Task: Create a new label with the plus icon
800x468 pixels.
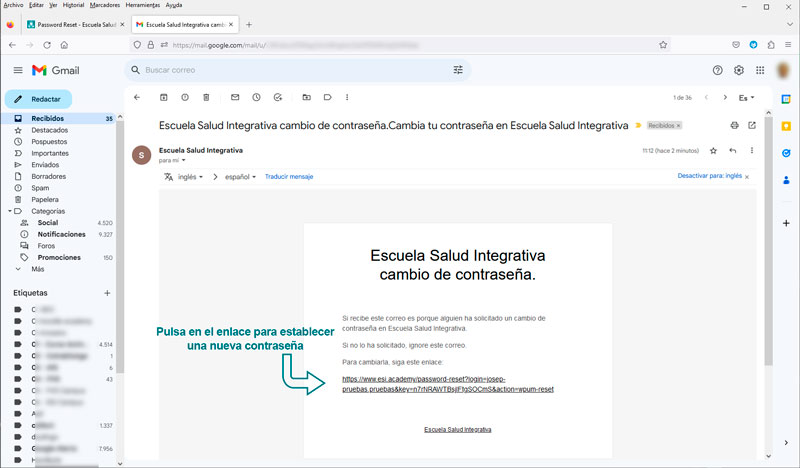Action: [107, 293]
